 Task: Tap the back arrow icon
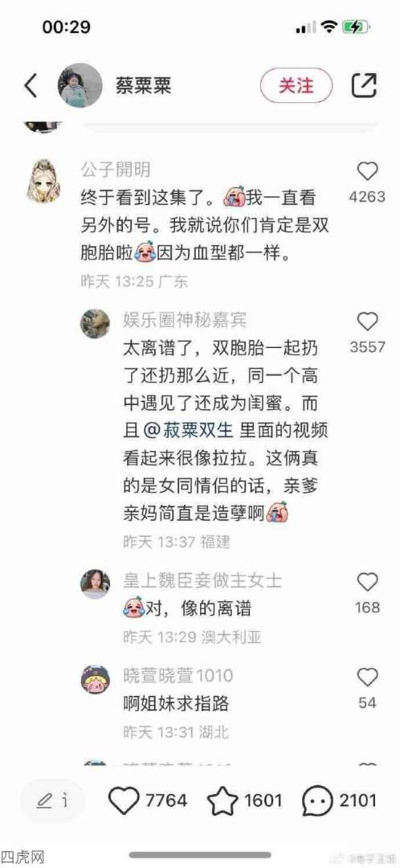click(x=31, y=85)
